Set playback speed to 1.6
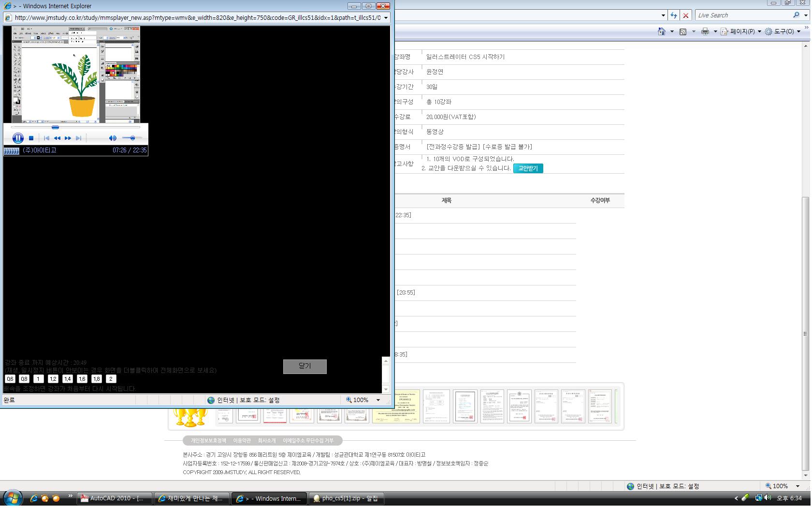Screen dimensions: 812x508 [82, 379]
